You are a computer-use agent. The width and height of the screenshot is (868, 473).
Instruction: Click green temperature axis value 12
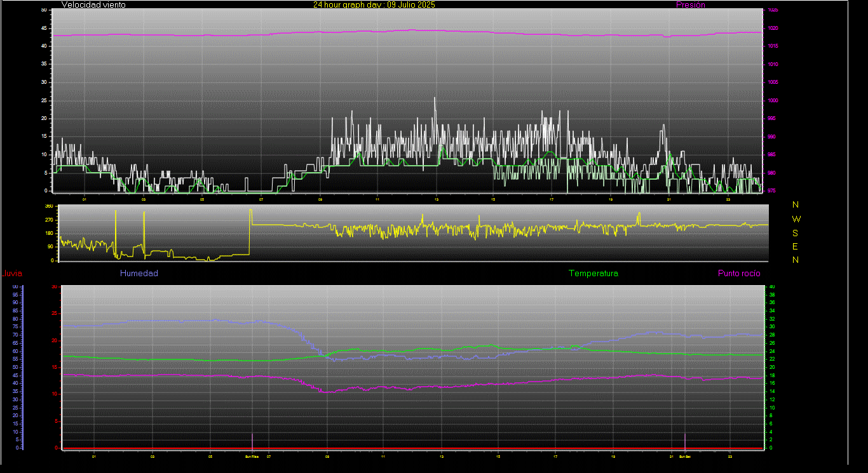(x=772, y=399)
